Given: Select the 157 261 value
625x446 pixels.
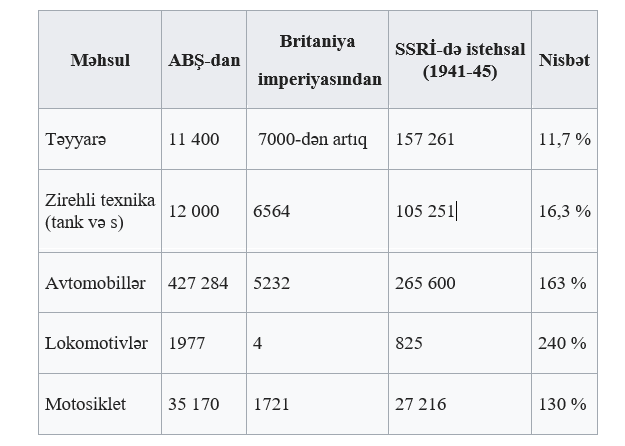Looking at the screenshot, I should [425, 139].
